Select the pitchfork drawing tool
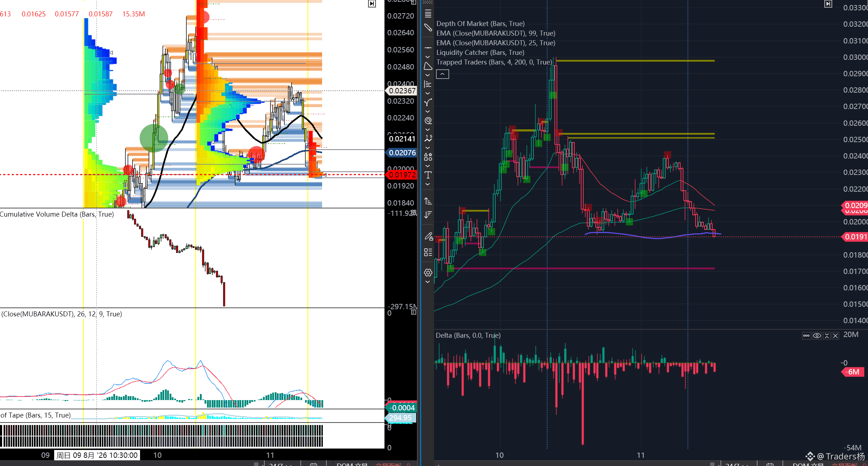The image size is (868, 466). click(x=428, y=103)
